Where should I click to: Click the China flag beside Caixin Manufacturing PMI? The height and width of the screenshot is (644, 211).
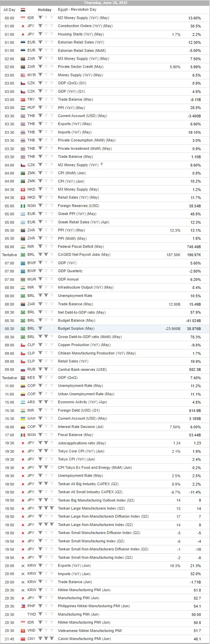23,639
